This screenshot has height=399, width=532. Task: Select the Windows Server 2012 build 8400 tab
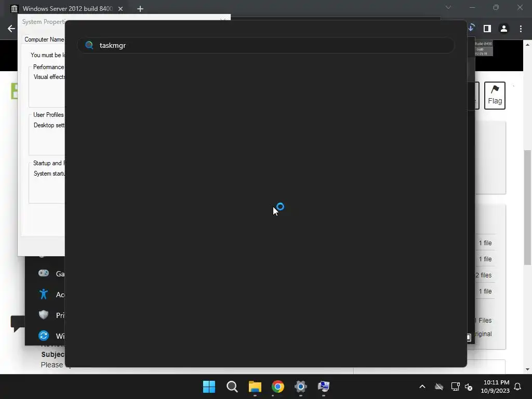(x=67, y=8)
